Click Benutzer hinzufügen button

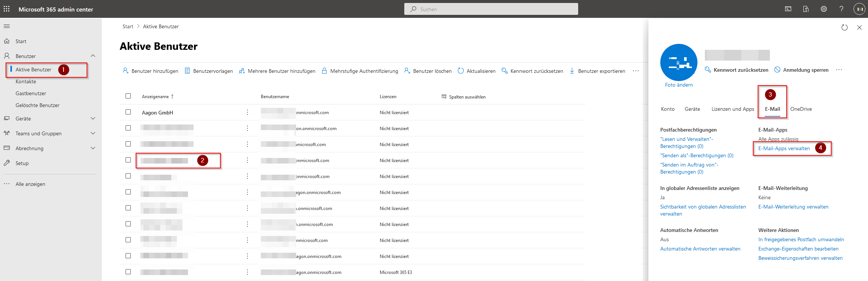pos(150,71)
